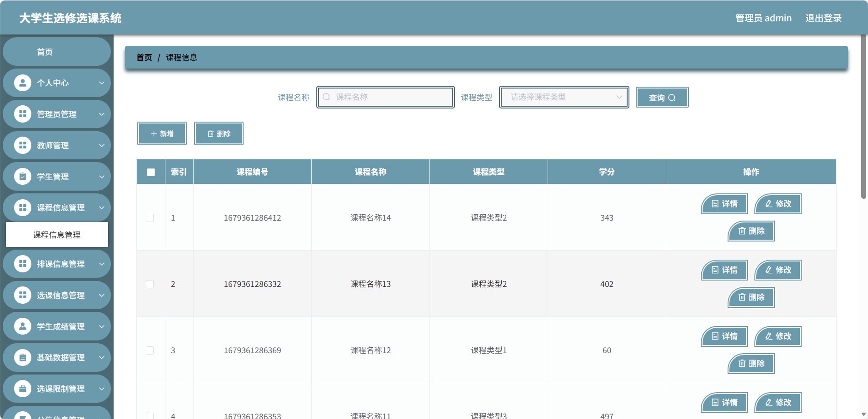Click the 修改 pencil icon for 课程名称14

pyautogui.click(x=769, y=204)
